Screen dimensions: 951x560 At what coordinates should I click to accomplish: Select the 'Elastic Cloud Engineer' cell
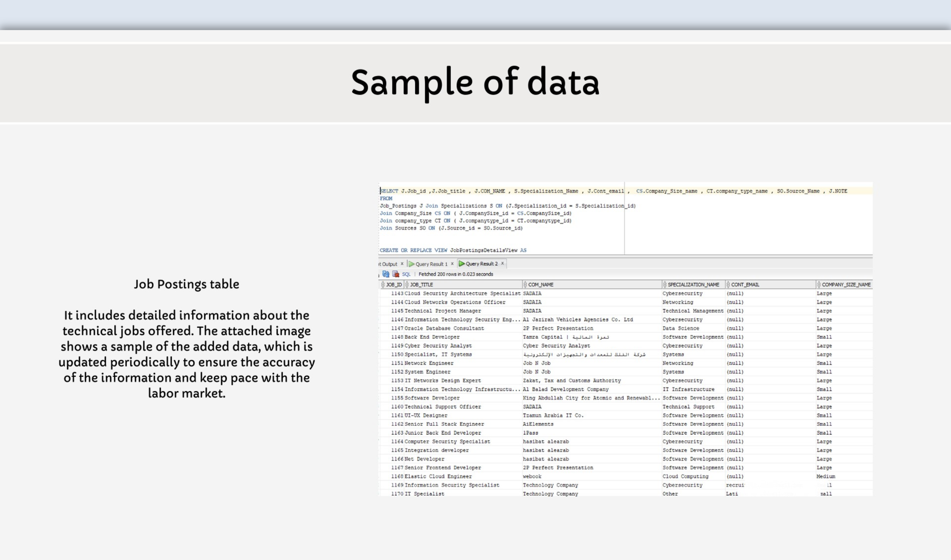click(x=463, y=476)
